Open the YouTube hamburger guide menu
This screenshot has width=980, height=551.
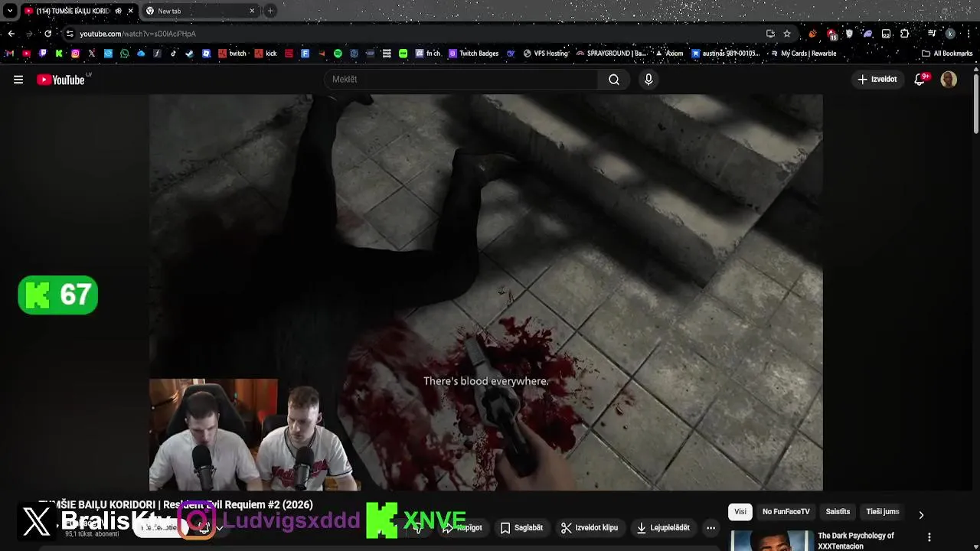click(x=18, y=80)
